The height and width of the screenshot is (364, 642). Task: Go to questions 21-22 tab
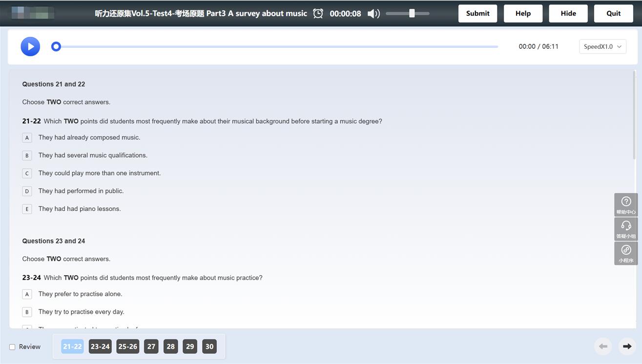(x=72, y=346)
